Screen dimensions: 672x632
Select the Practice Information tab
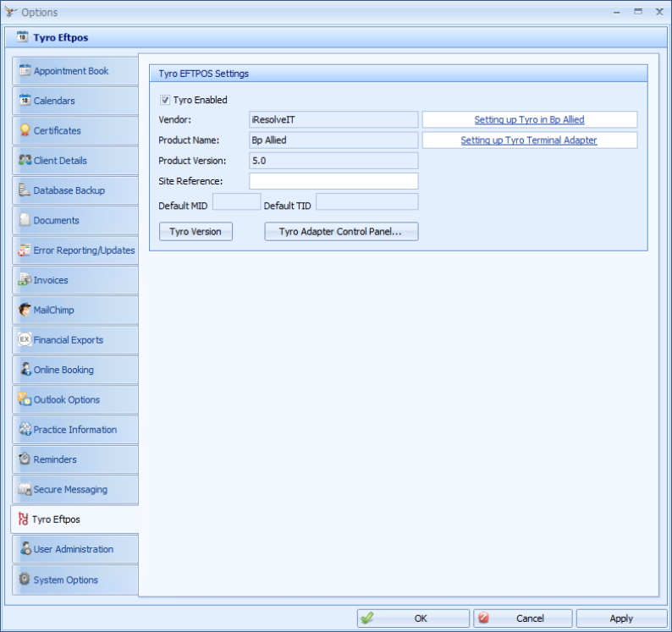[x=75, y=429]
